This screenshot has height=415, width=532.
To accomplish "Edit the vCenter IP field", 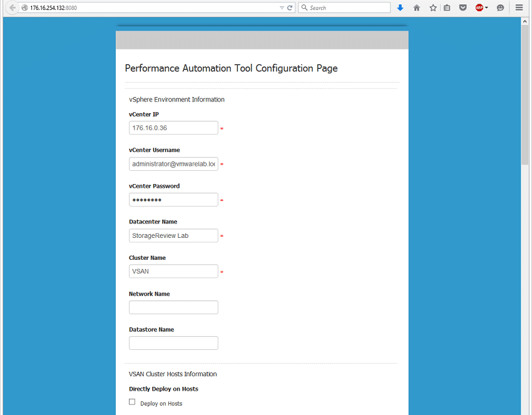I will click(x=173, y=128).
